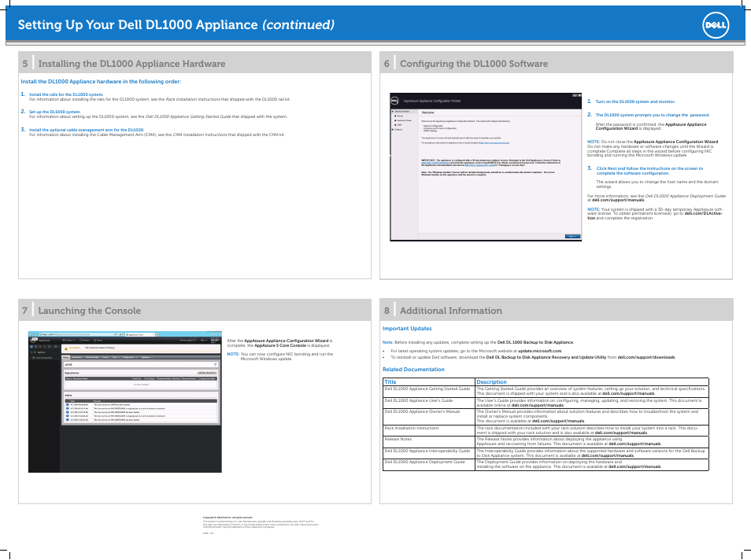Open dell.com/support/manuals link in Owner's Manual row
Screen dimensions: 751x560
[558, 422]
